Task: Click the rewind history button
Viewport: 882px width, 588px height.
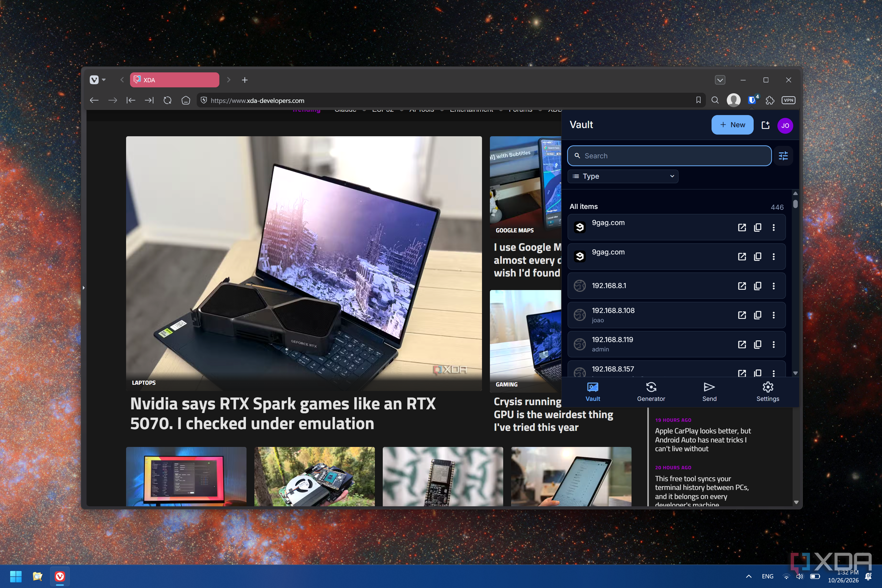Action: [131, 100]
